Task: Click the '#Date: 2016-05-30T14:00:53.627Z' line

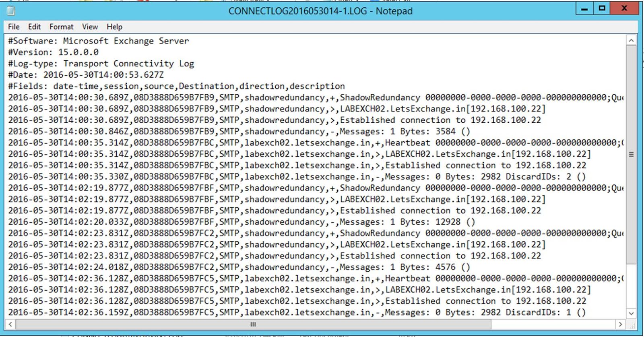Action: click(x=86, y=74)
